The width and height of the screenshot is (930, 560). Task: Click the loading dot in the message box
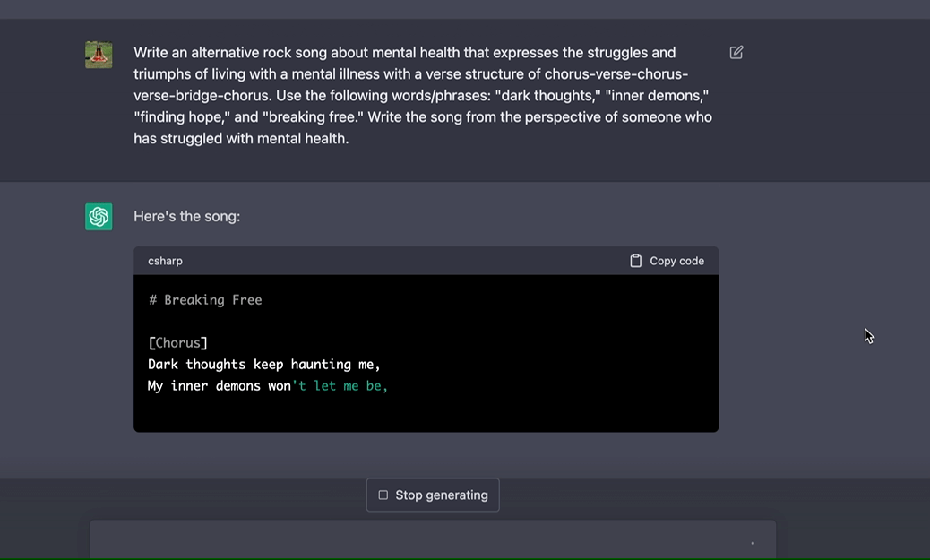click(x=753, y=543)
